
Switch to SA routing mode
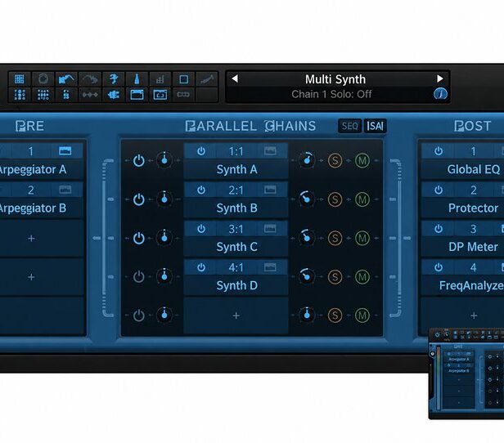point(375,126)
